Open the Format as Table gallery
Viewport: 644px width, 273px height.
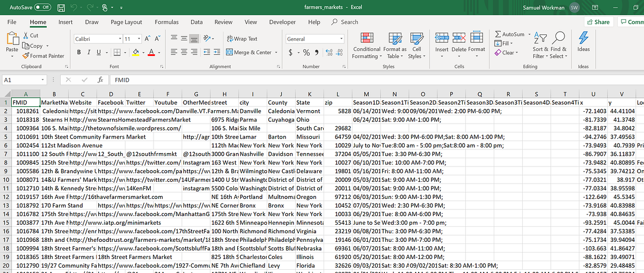click(395, 45)
